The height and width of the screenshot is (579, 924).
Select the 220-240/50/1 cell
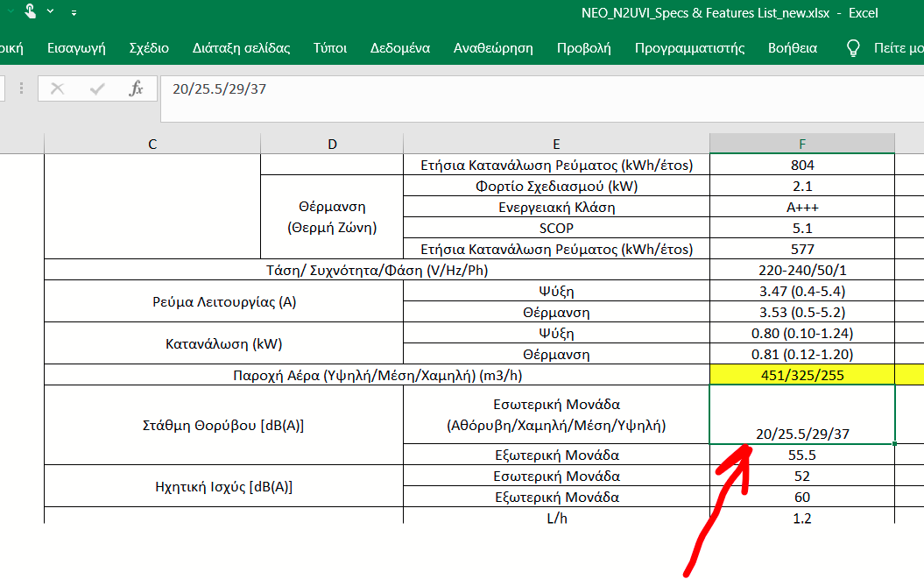tap(802, 270)
